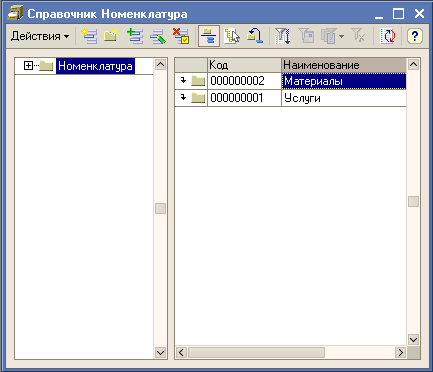The width and height of the screenshot is (433, 372).
Task: Open filter history dropdown arrow
Action: point(341,36)
